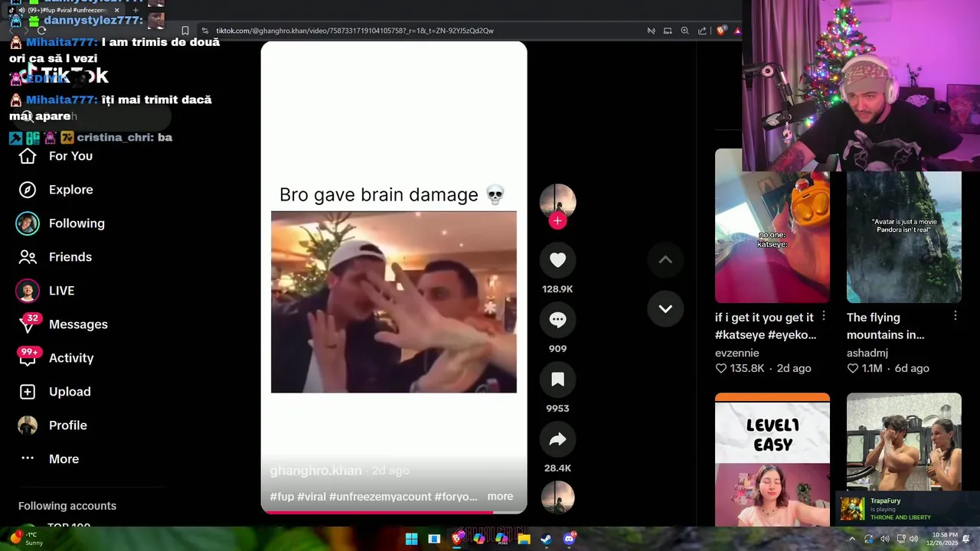Open options for the katseye video
The image size is (980, 551).
click(x=824, y=316)
